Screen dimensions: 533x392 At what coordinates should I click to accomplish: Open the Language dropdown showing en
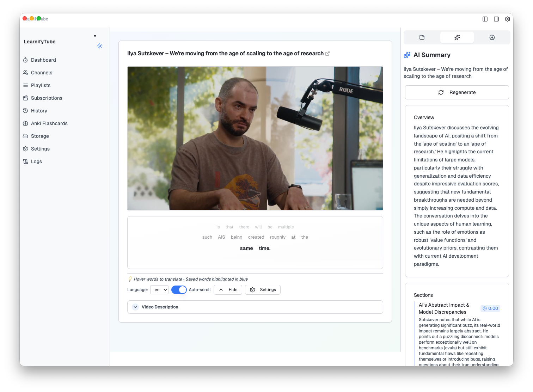159,289
